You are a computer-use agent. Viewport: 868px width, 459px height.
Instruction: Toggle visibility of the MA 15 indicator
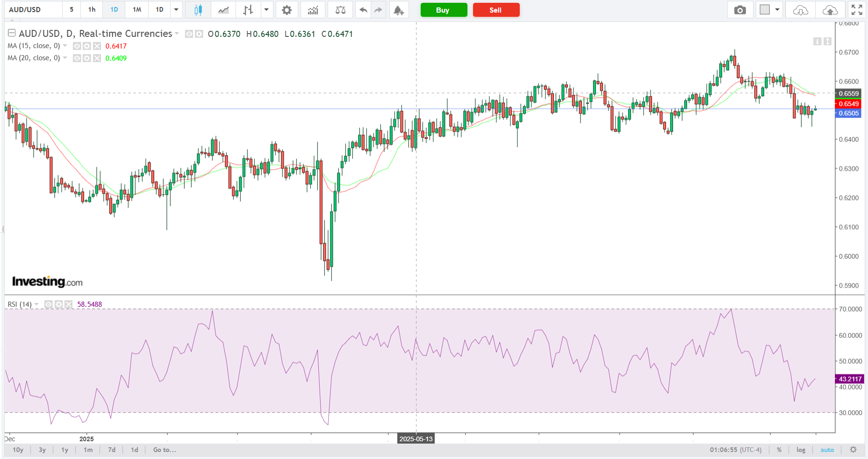(77, 46)
